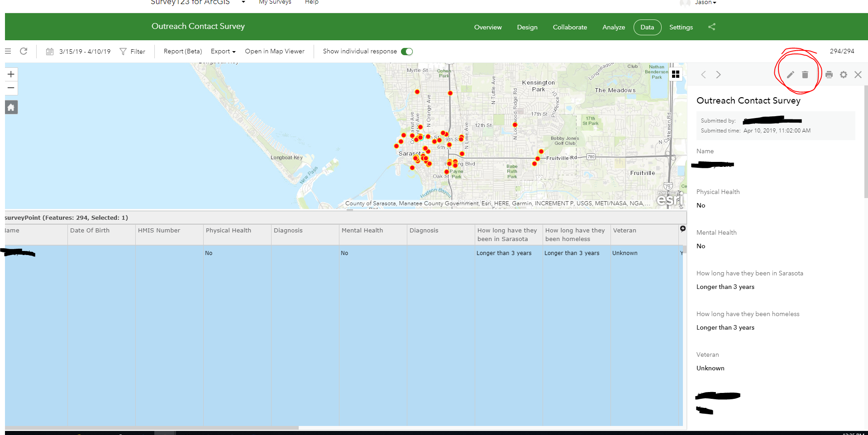
Task: Refresh the survey data
Action: tap(24, 51)
